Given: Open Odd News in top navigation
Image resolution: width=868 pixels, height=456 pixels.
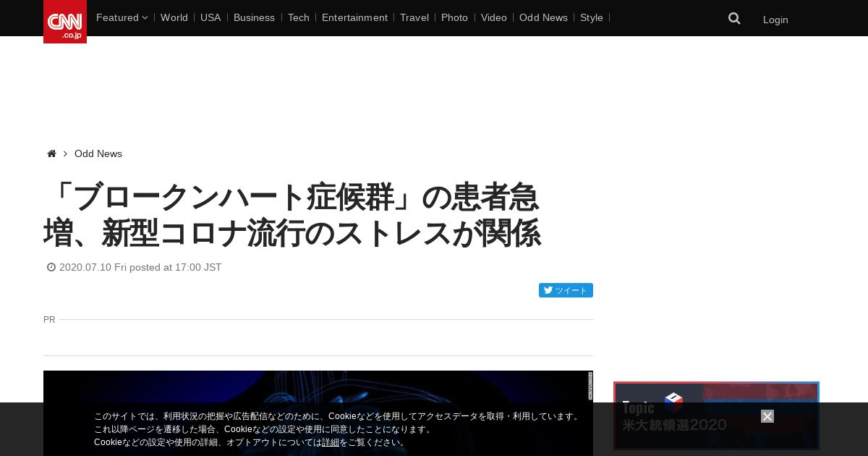Looking at the screenshot, I should [543, 17].
